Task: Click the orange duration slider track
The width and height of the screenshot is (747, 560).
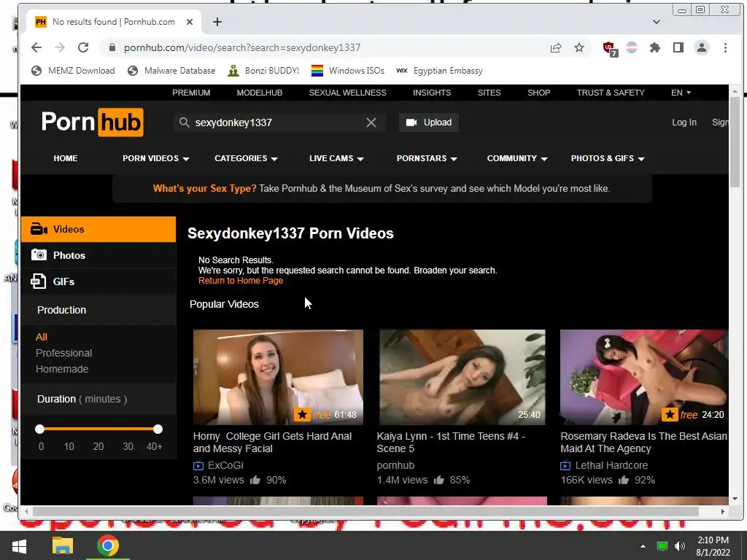Action: tap(98, 429)
